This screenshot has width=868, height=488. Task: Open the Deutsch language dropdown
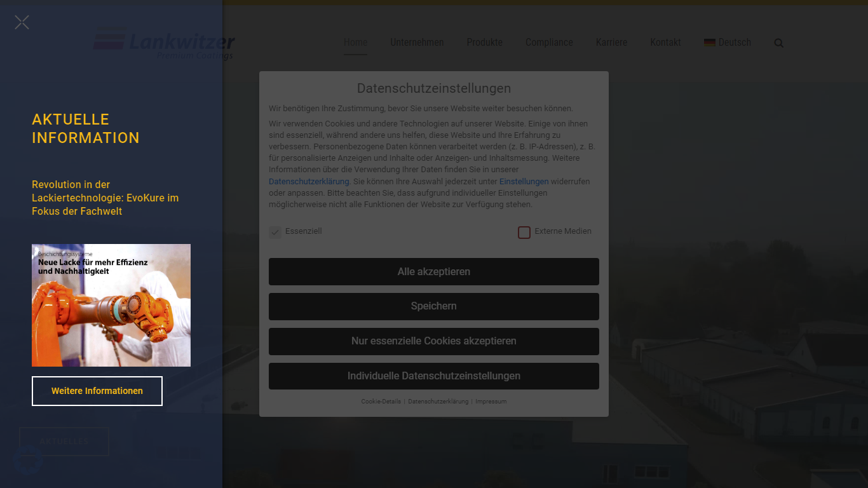tap(728, 43)
